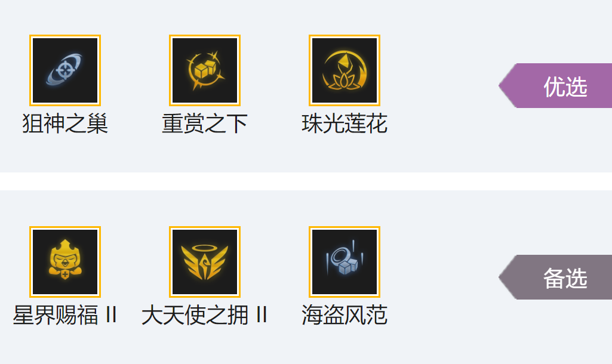
Task: Click the II numeral after 星界赐福
Action: (x=112, y=315)
